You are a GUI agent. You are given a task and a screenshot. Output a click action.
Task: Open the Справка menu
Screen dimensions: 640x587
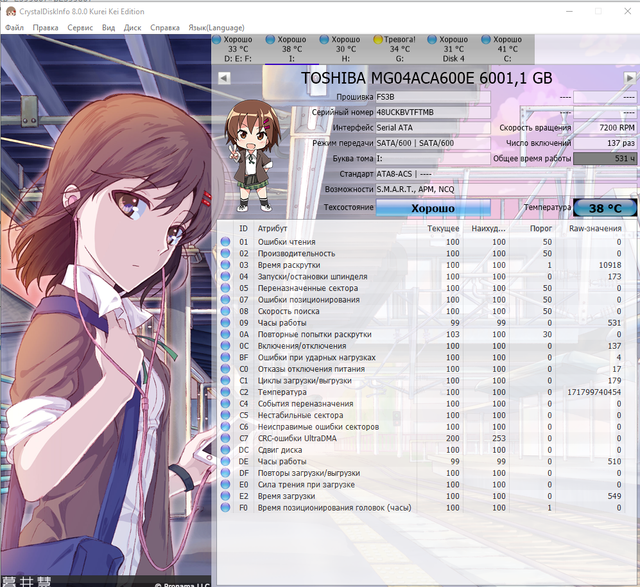pos(164,28)
